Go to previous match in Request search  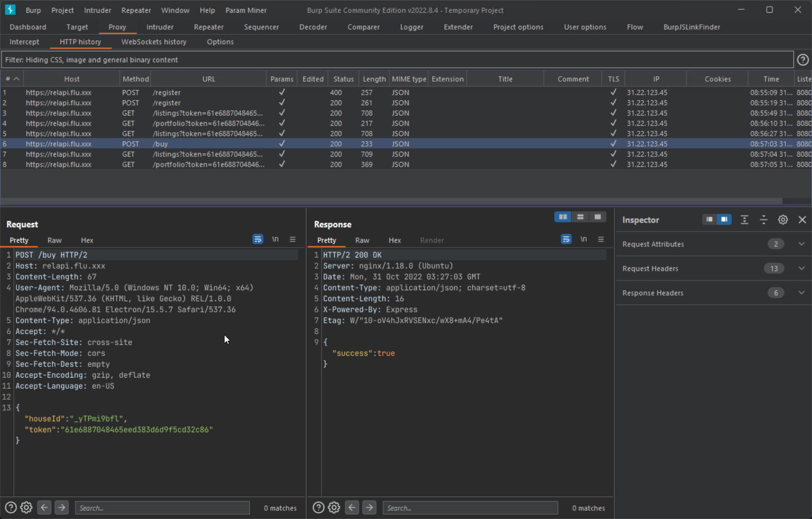point(44,508)
